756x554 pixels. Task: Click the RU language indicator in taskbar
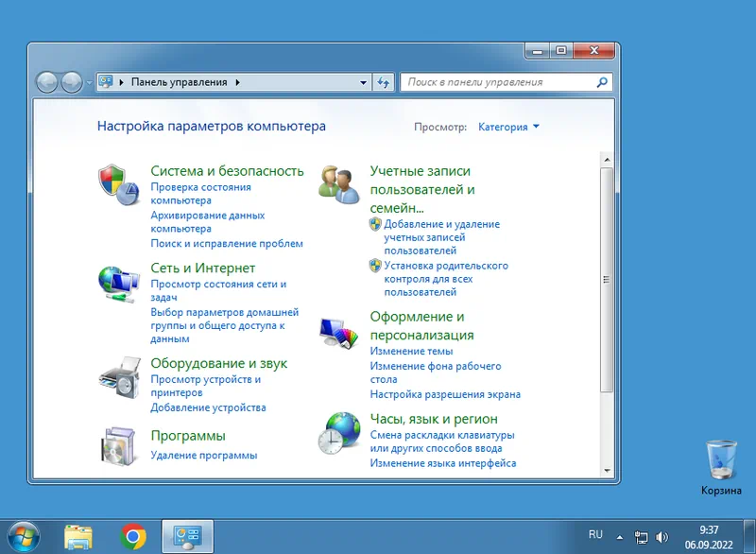point(595,535)
